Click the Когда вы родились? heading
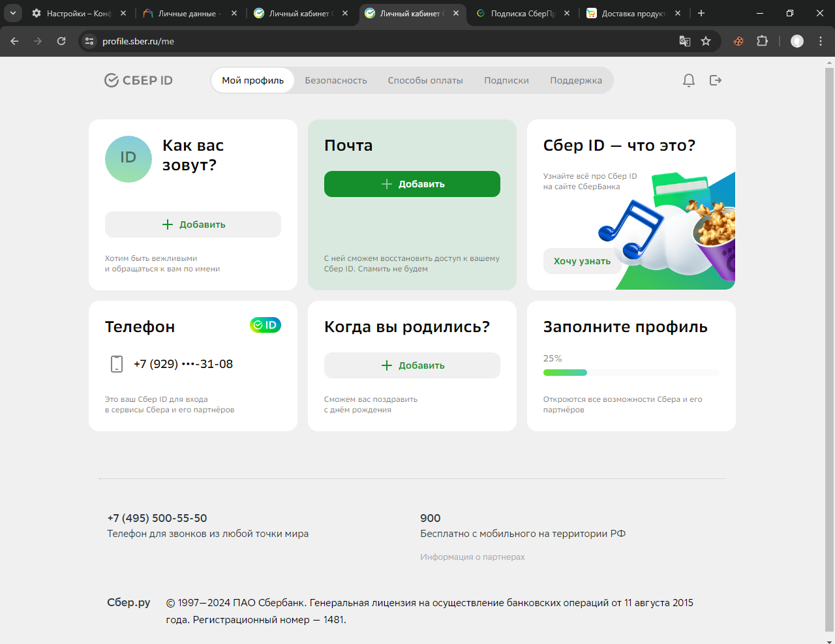The image size is (835, 644). (x=407, y=327)
